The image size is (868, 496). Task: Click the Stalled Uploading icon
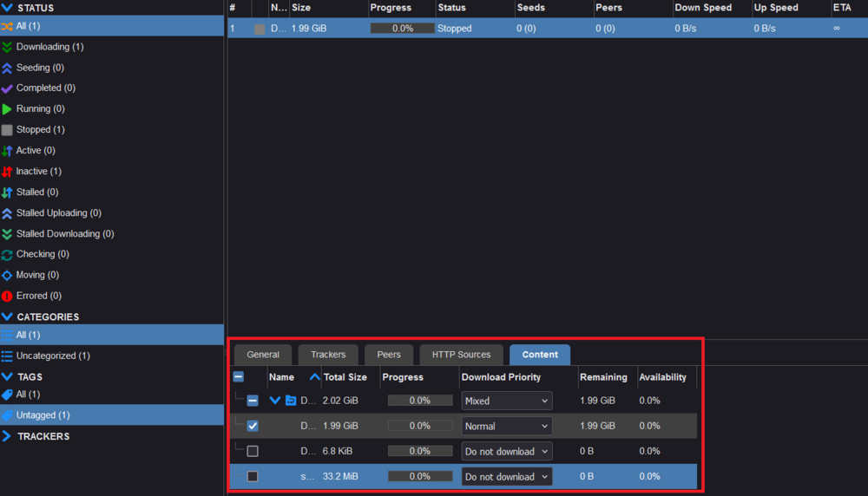7,213
